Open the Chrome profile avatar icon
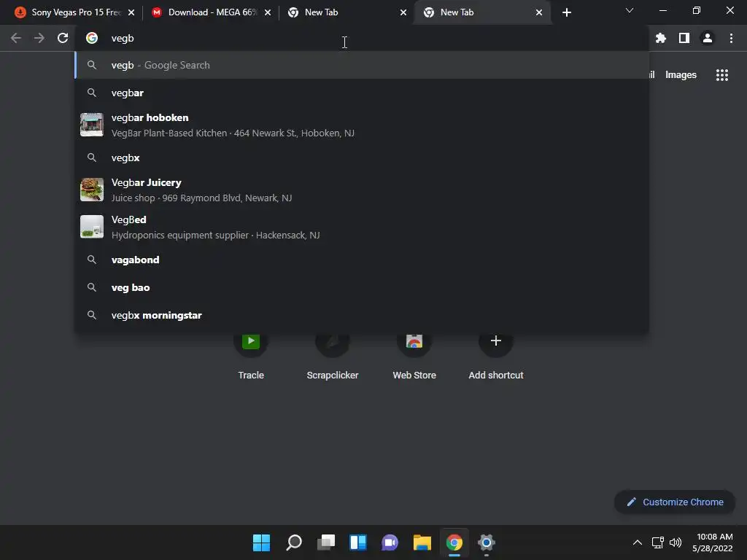 pos(708,38)
